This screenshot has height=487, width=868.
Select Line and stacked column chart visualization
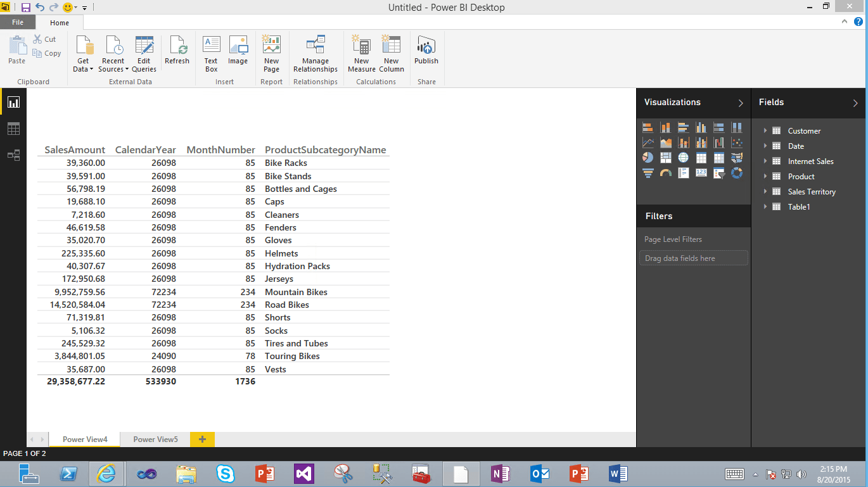coord(683,142)
